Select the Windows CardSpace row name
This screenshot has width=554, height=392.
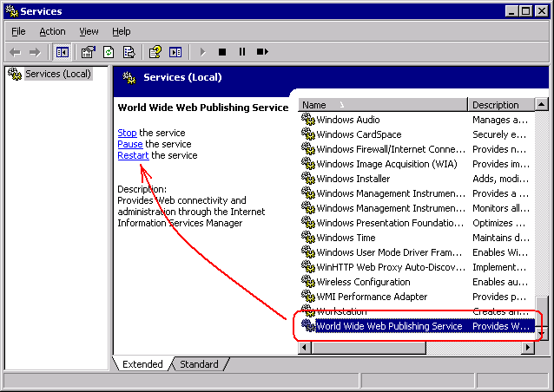(x=359, y=134)
